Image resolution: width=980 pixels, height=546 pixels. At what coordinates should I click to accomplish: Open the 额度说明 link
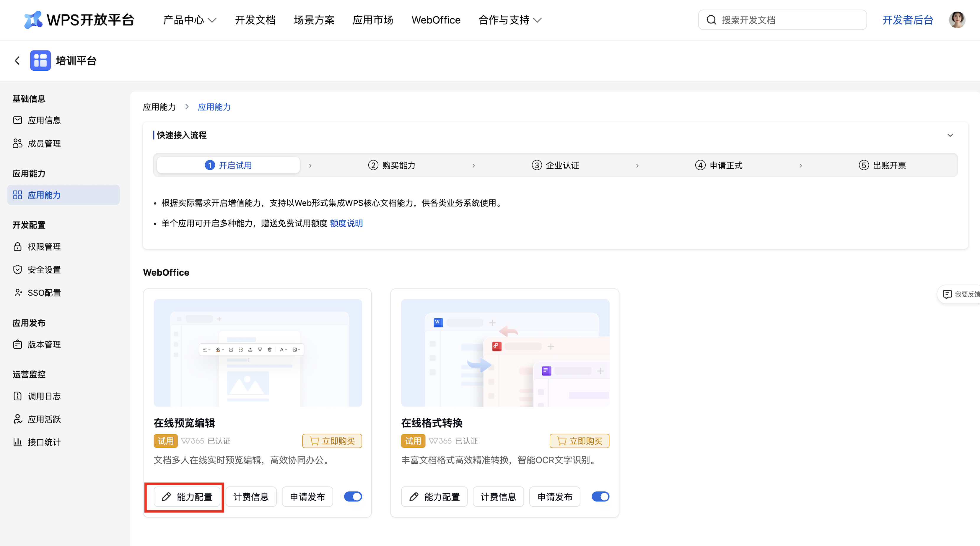point(346,223)
